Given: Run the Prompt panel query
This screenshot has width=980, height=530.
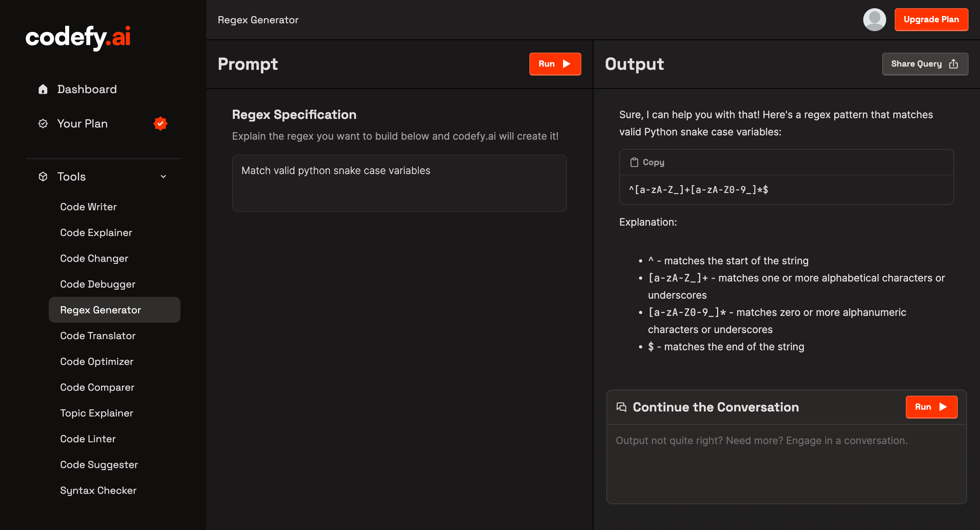Looking at the screenshot, I should pyautogui.click(x=555, y=64).
